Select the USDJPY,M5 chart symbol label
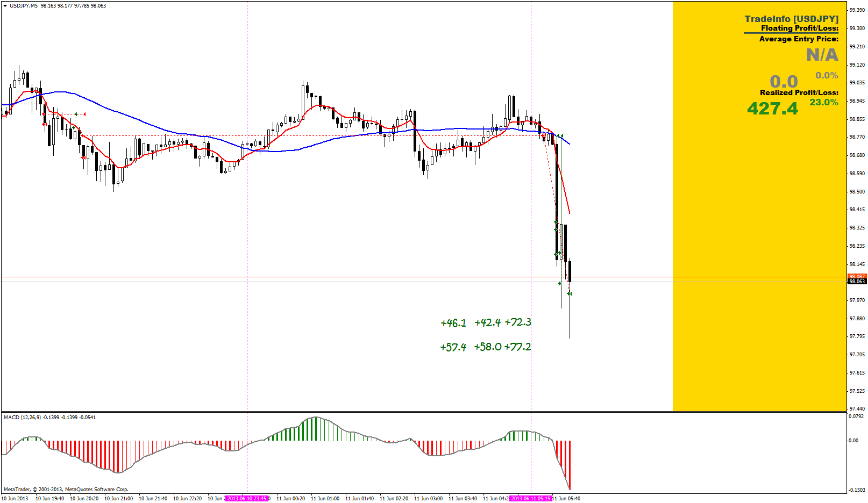 [24, 6]
